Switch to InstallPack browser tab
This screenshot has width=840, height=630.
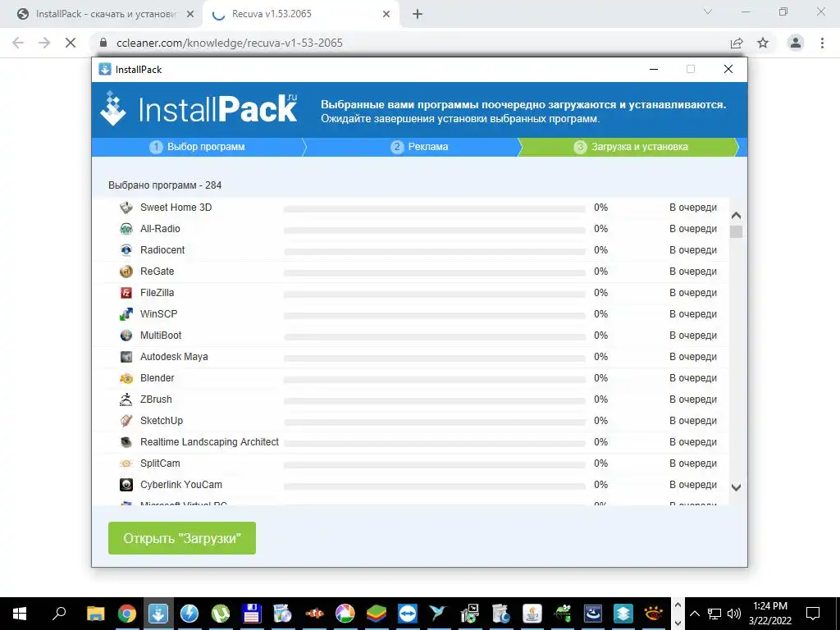tap(102, 14)
